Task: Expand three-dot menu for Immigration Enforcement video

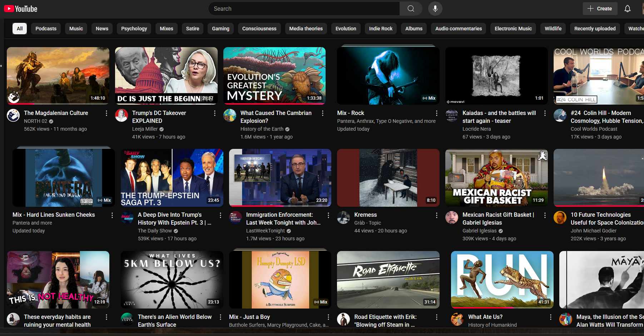Action: click(328, 215)
